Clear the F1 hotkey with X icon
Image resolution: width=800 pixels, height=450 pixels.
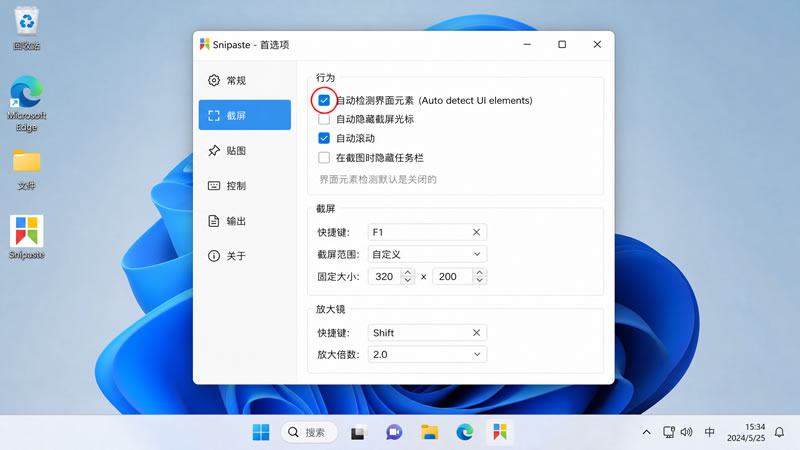pyautogui.click(x=477, y=232)
